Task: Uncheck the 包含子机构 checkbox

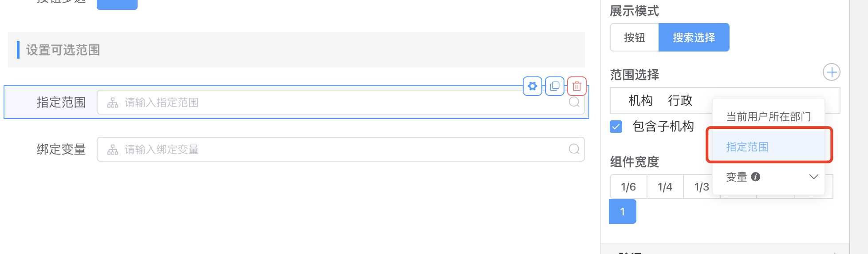Action: 616,127
